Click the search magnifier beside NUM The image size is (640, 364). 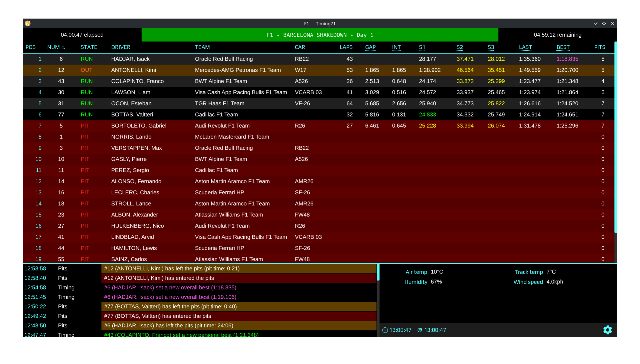(64, 48)
